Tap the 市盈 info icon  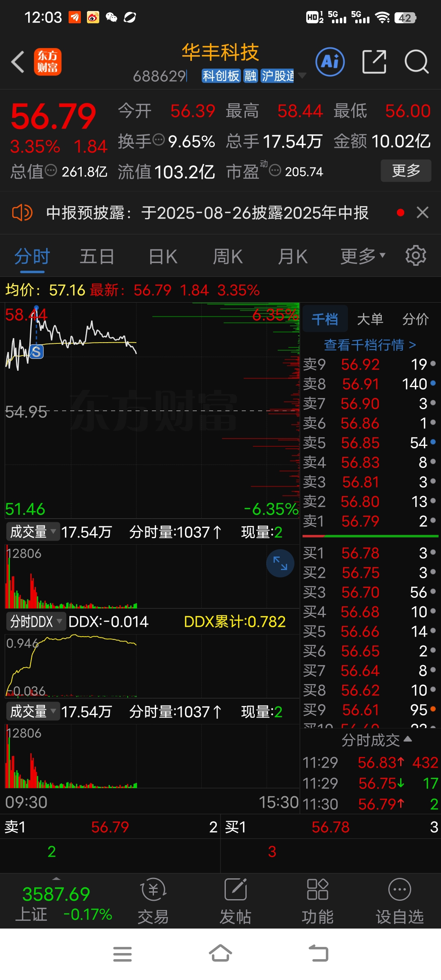click(x=275, y=170)
